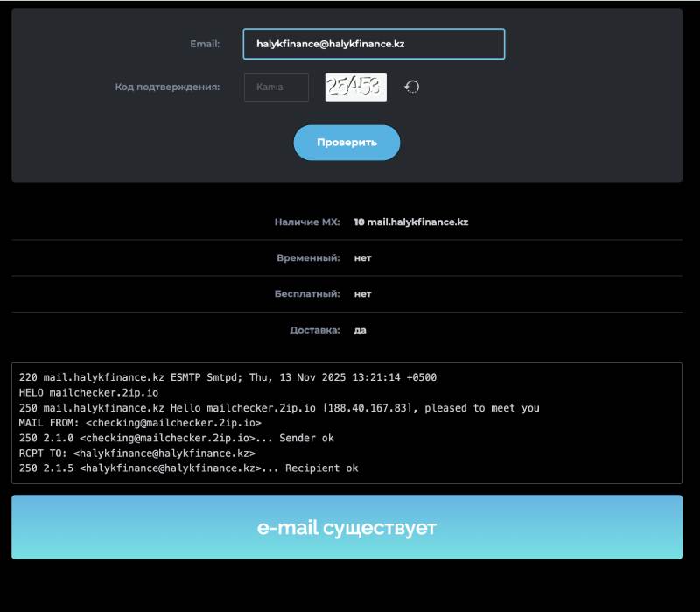Click the RCPT TO log line
The height and width of the screenshot is (612, 700).
pos(136,454)
